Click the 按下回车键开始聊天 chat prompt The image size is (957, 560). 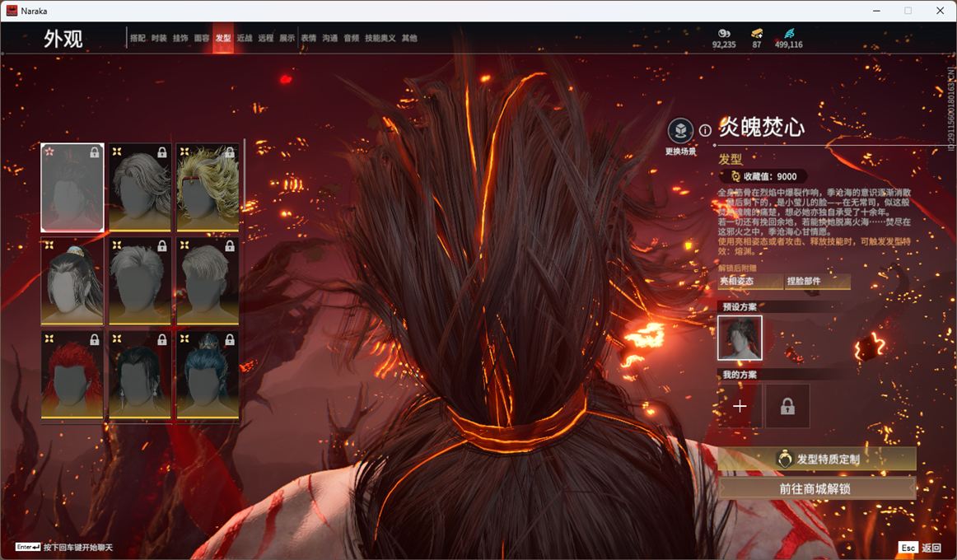[78, 547]
